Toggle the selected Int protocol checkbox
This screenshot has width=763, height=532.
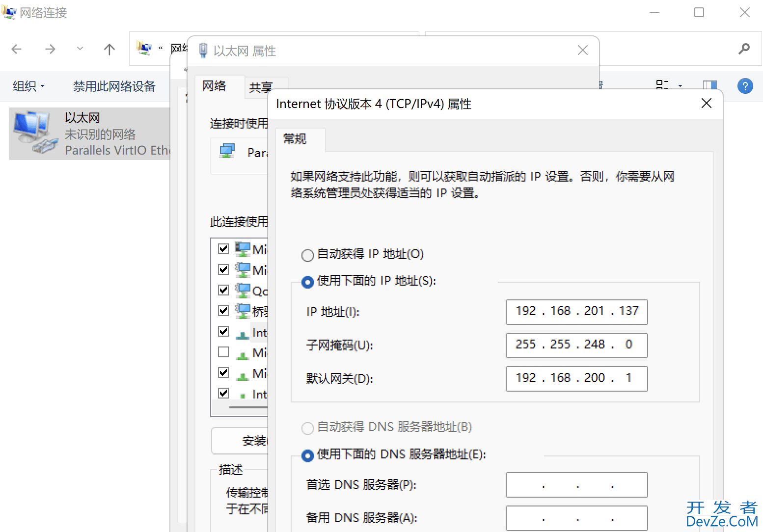[223, 331]
